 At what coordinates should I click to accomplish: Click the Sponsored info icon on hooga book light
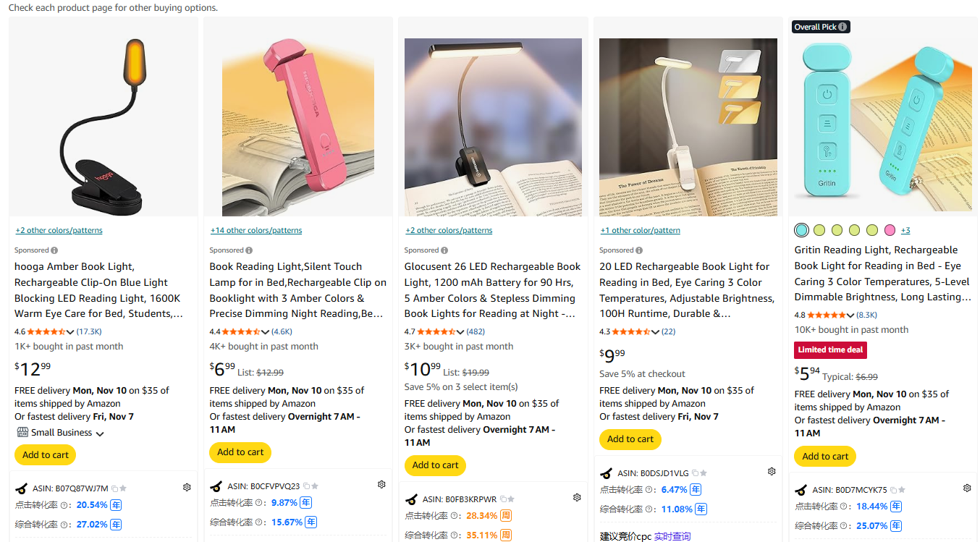55,249
